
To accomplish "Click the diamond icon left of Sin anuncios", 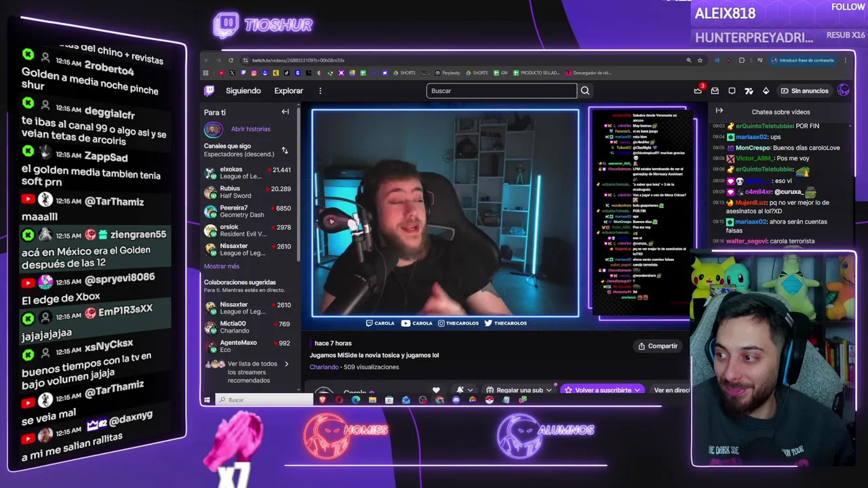I will click(x=766, y=91).
